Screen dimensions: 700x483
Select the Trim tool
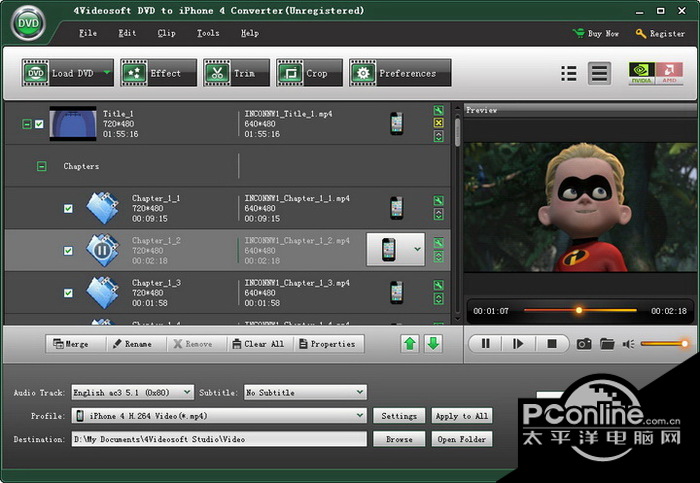[237, 73]
